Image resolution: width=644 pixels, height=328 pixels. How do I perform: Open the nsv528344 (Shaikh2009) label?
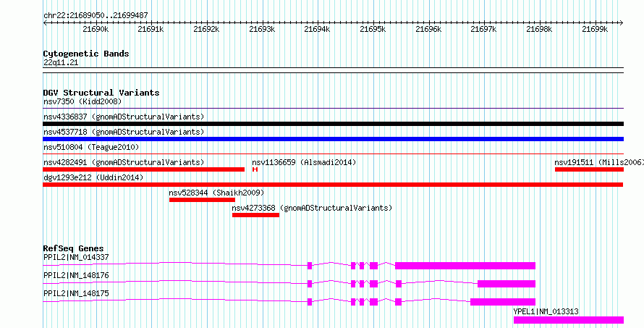[x=216, y=193]
